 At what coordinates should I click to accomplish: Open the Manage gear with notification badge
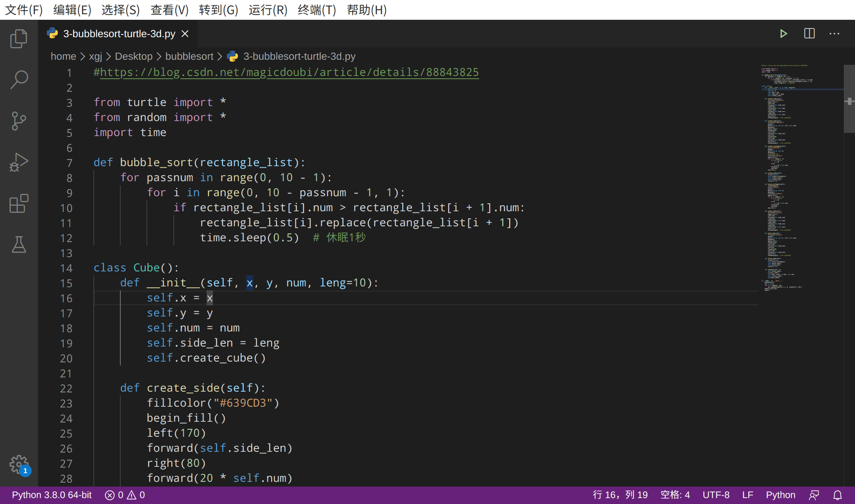(x=19, y=465)
